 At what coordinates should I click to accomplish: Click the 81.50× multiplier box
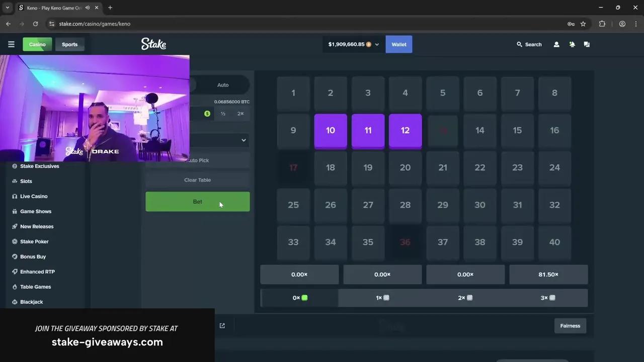(548, 275)
